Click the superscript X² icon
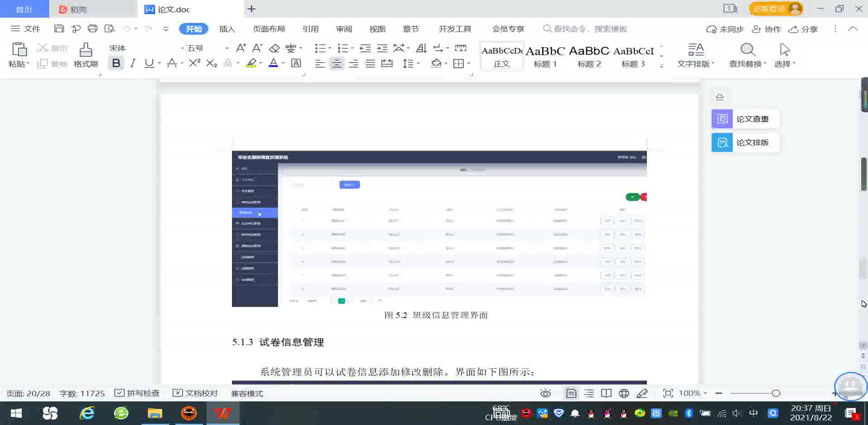 click(194, 63)
